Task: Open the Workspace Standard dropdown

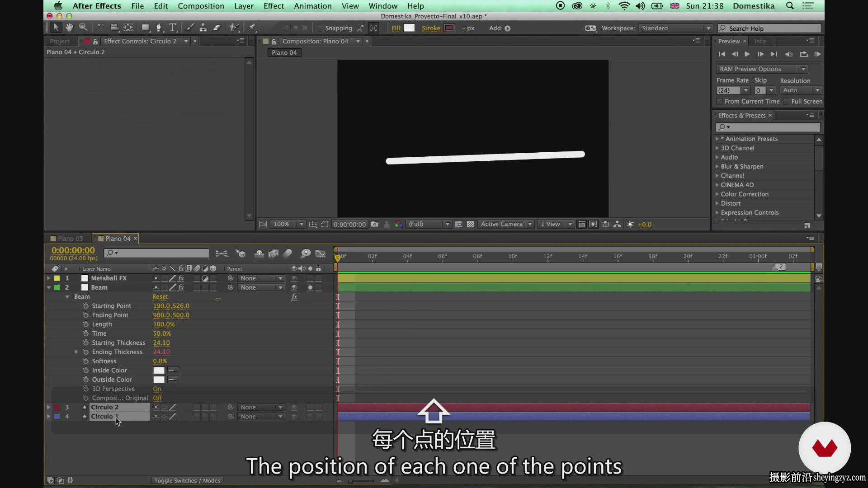Action: (x=675, y=28)
